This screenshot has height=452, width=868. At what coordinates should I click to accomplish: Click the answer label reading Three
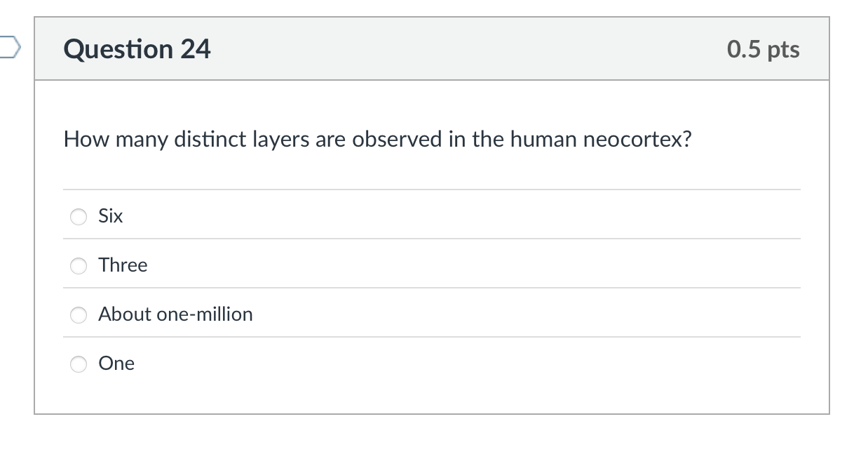[123, 265]
